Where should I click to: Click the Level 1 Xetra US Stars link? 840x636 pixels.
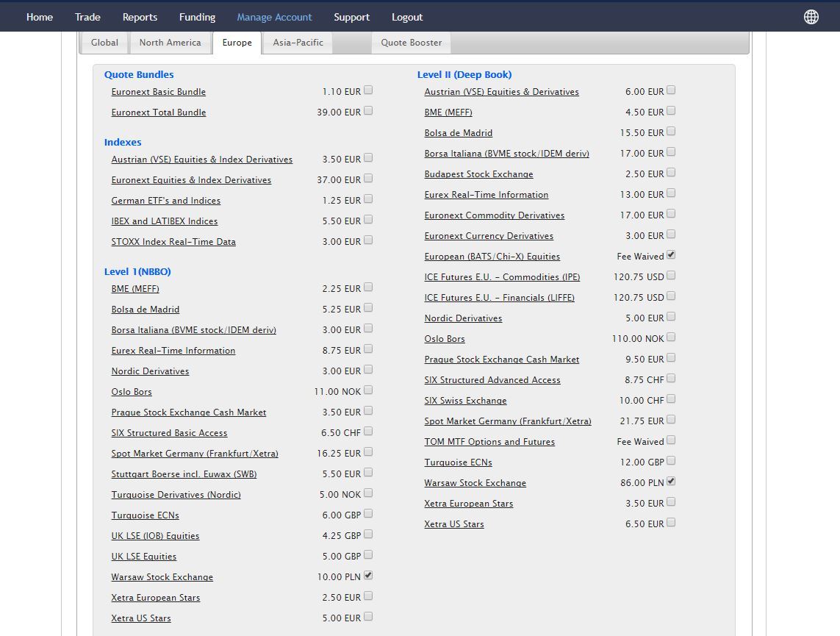point(141,618)
